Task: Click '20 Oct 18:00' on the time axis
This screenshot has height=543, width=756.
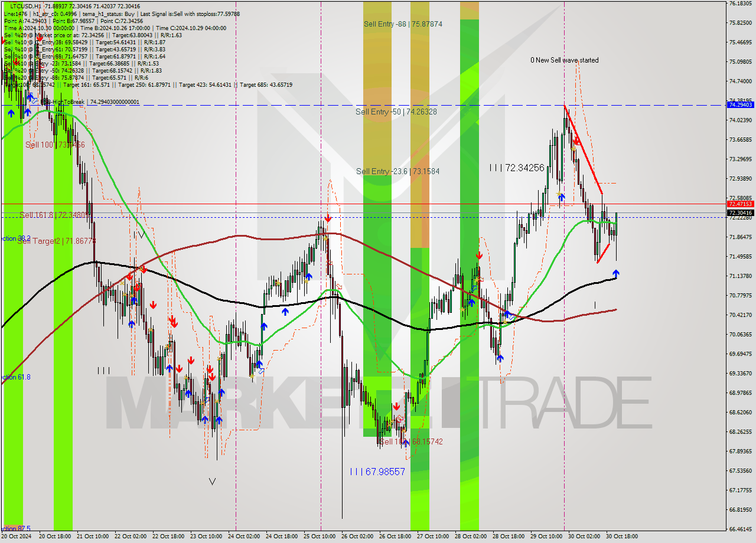Action: coord(54,536)
